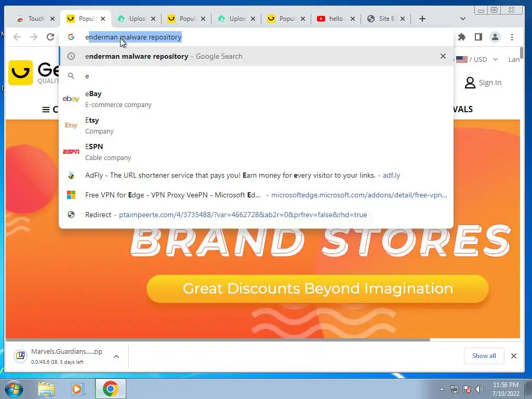This screenshot has height=399, width=532.
Task: Click the horizontal page scrollbar
Action: pyautogui.click(x=218, y=340)
